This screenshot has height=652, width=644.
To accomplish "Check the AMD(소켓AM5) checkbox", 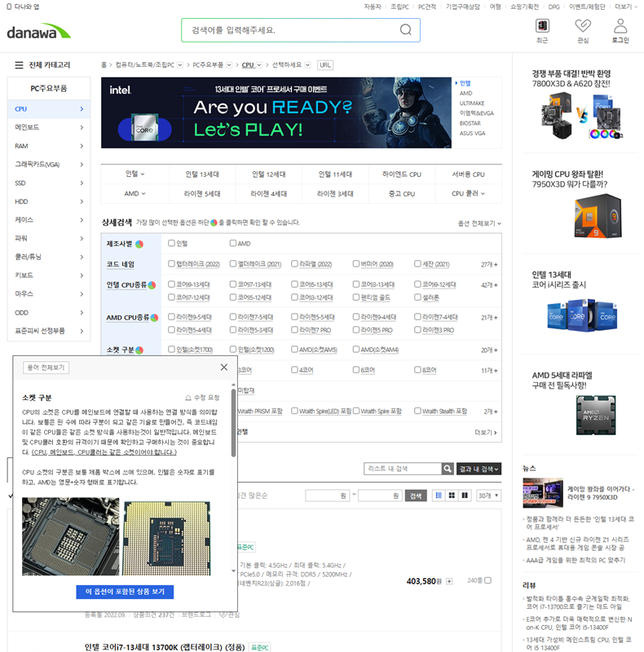I will pyautogui.click(x=294, y=350).
